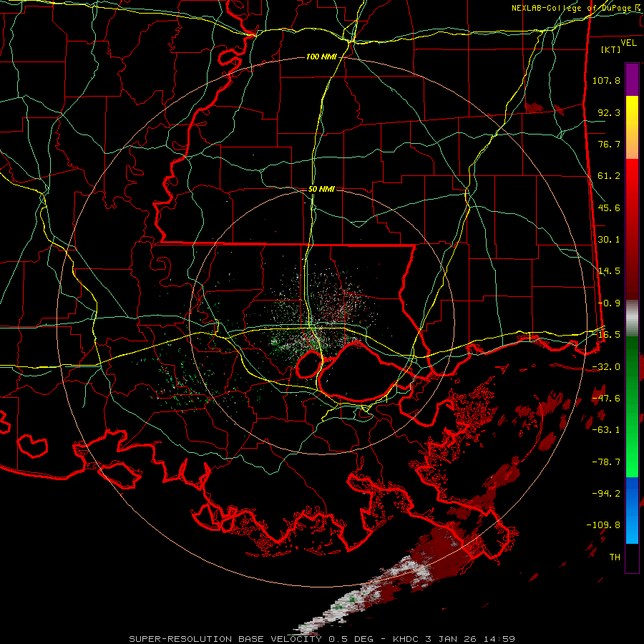Viewport: 644px width, 644px height.
Task: Pick the 76.7 velocity scale value
Action: pyautogui.click(x=609, y=144)
